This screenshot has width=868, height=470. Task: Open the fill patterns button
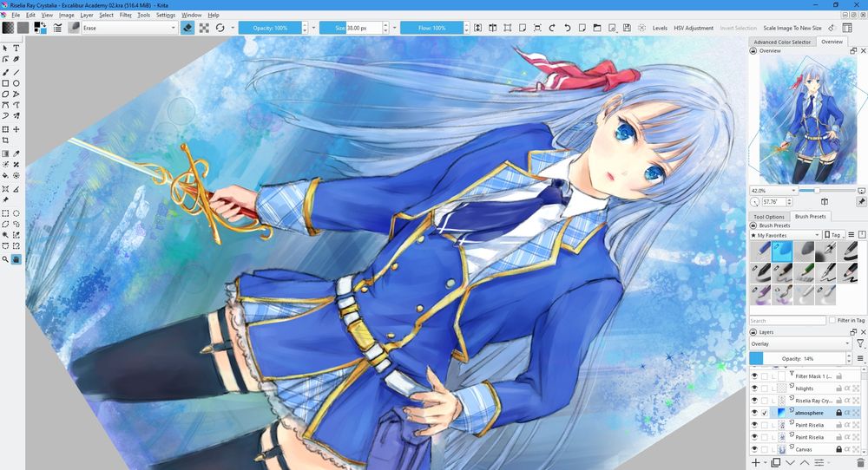[x=23, y=28]
